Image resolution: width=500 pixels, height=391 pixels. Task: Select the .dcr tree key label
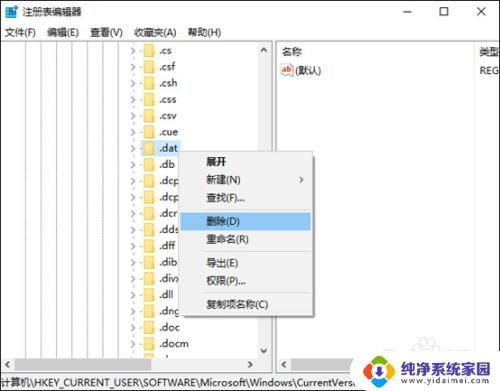coord(168,213)
